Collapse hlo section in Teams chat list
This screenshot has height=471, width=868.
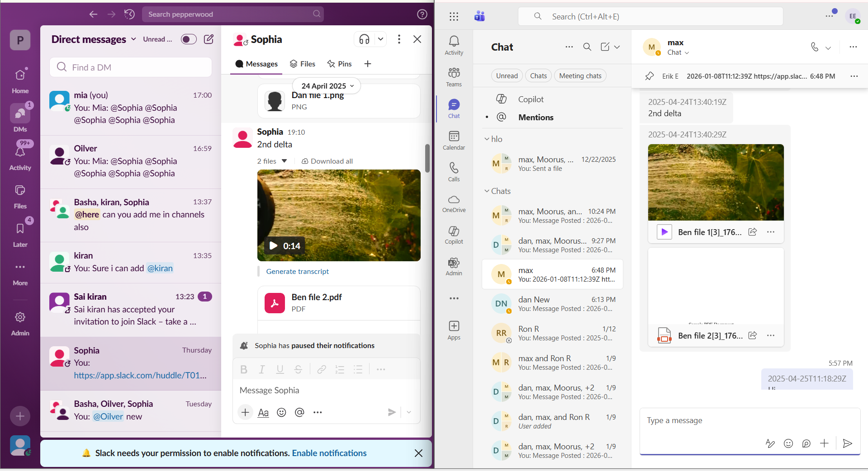(x=487, y=139)
